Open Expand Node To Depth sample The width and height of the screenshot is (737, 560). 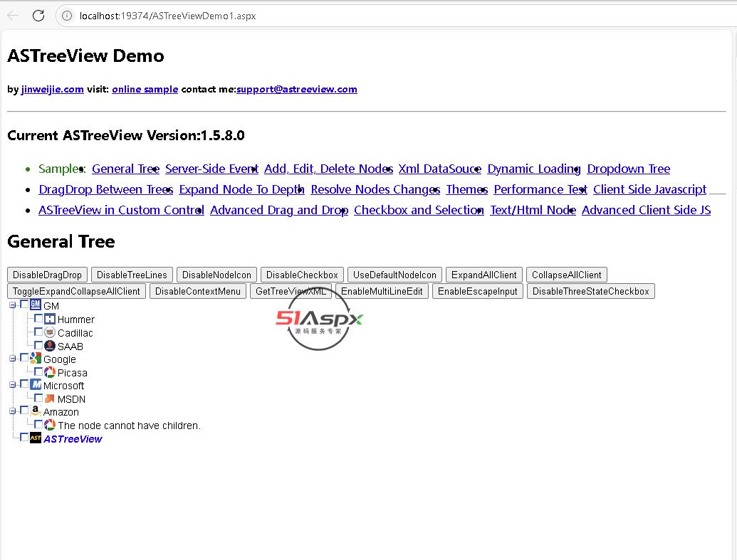tap(241, 189)
